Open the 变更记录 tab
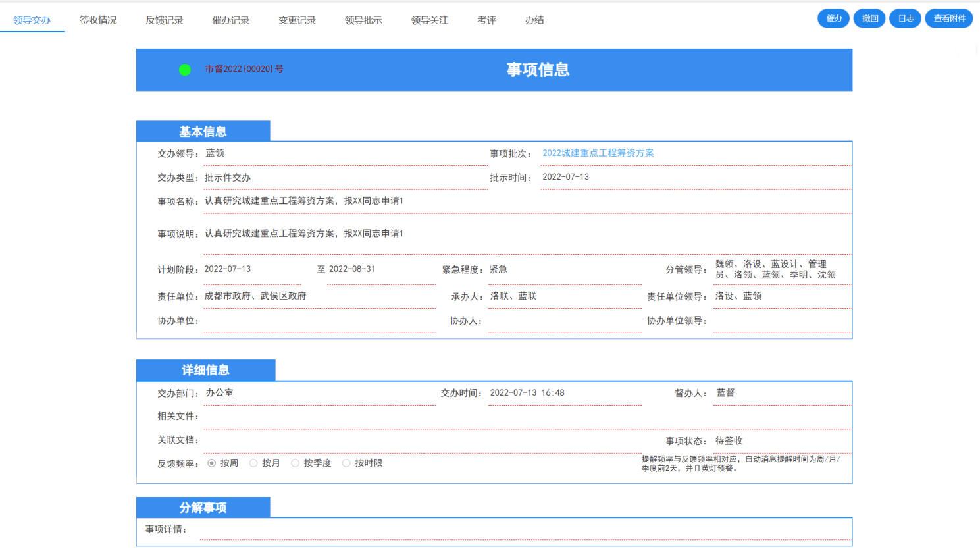Screen dimensions: 980x555 [297, 20]
